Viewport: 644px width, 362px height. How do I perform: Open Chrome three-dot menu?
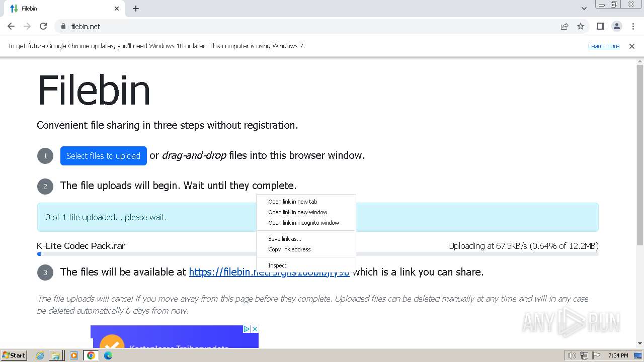point(633,26)
